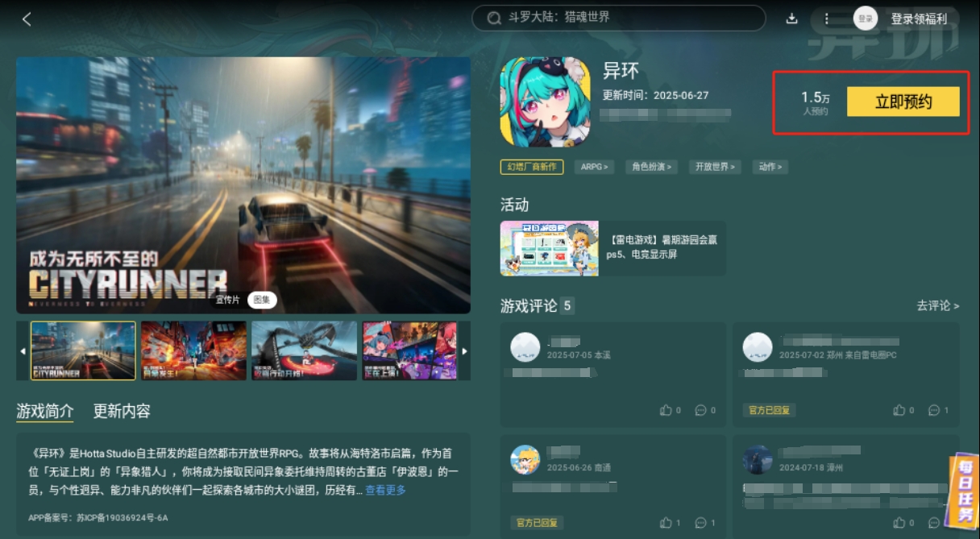Open the 开放世界 tag
The width and height of the screenshot is (980, 539).
tap(715, 167)
